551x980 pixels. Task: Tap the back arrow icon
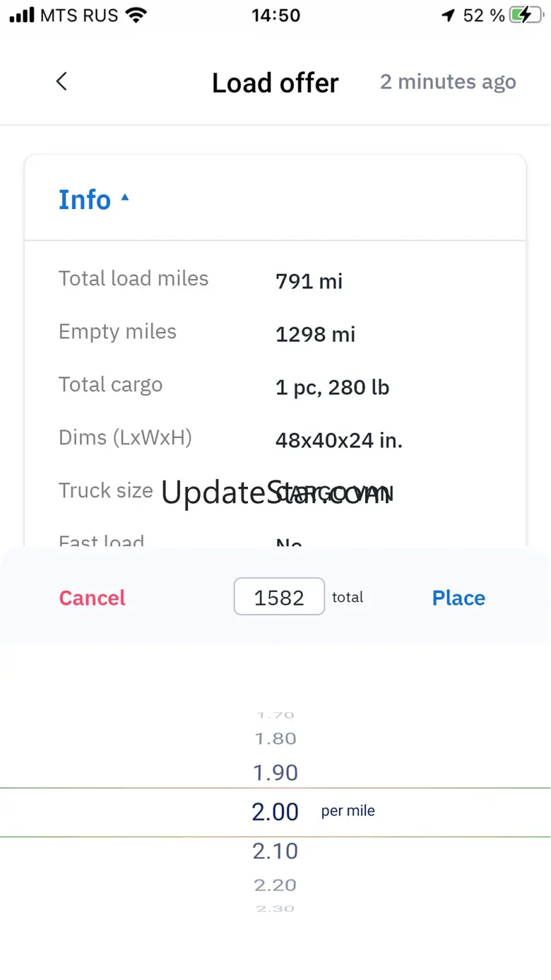click(x=61, y=81)
